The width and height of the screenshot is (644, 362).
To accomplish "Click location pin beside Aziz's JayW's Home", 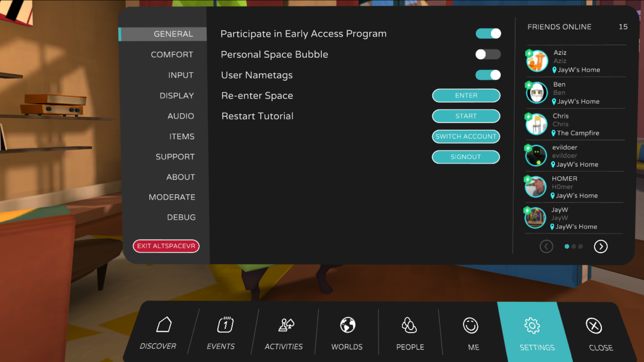I will coord(554,70).
